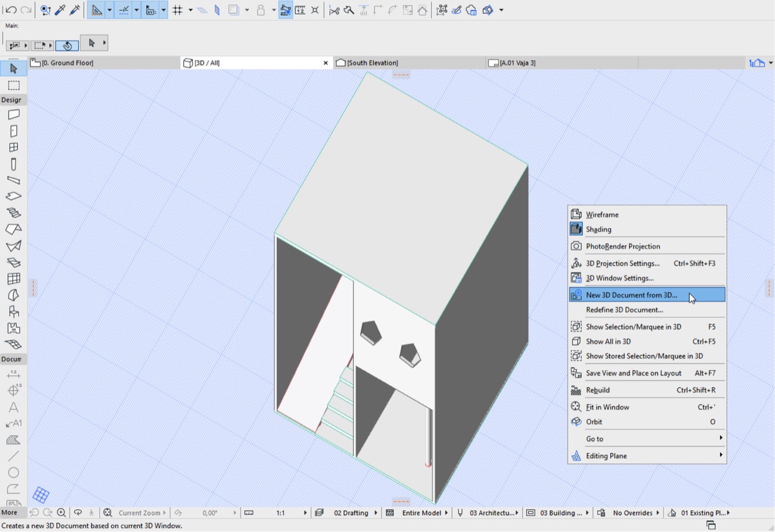Click the Inject Parameters syringe
This screenshot has width=775, height=532.
(75, 10)
